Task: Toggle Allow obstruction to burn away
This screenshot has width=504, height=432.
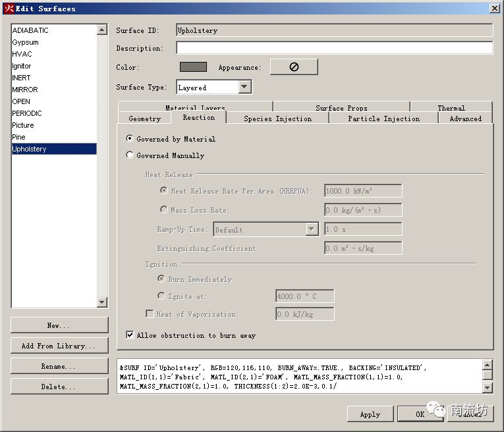Action: [130, 335]
